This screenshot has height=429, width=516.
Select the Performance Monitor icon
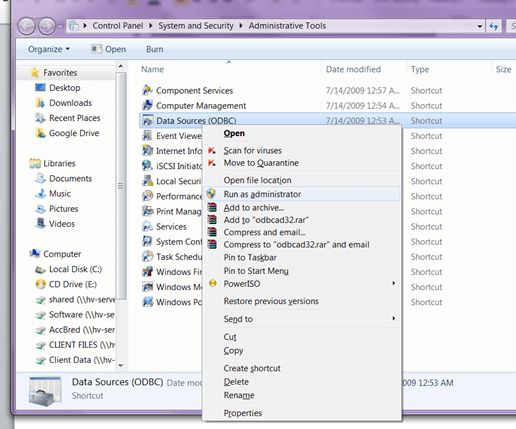coord(147,196)
